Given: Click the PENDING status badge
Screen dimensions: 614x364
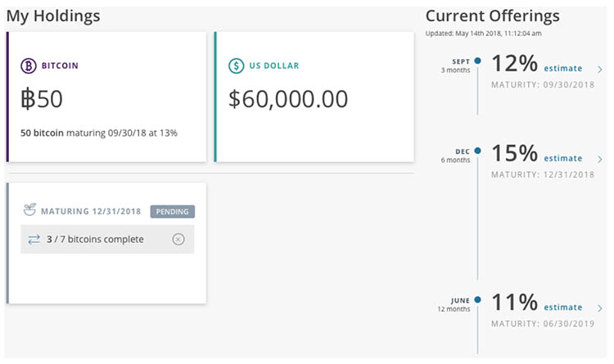Looking at the screenshot, I should pos(173,211).
